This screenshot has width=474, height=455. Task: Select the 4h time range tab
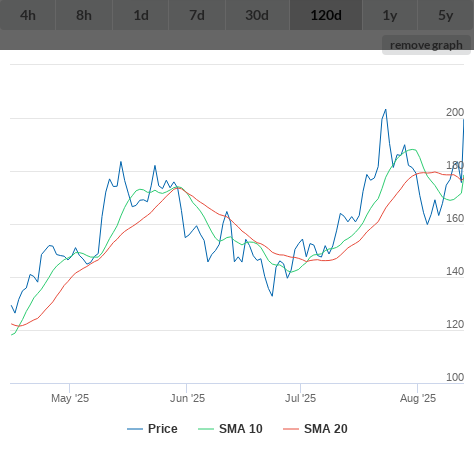coord(28,15)
